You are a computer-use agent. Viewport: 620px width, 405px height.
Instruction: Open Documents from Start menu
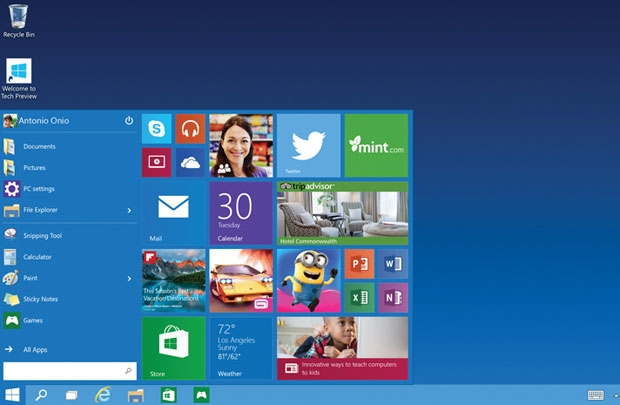69,146
